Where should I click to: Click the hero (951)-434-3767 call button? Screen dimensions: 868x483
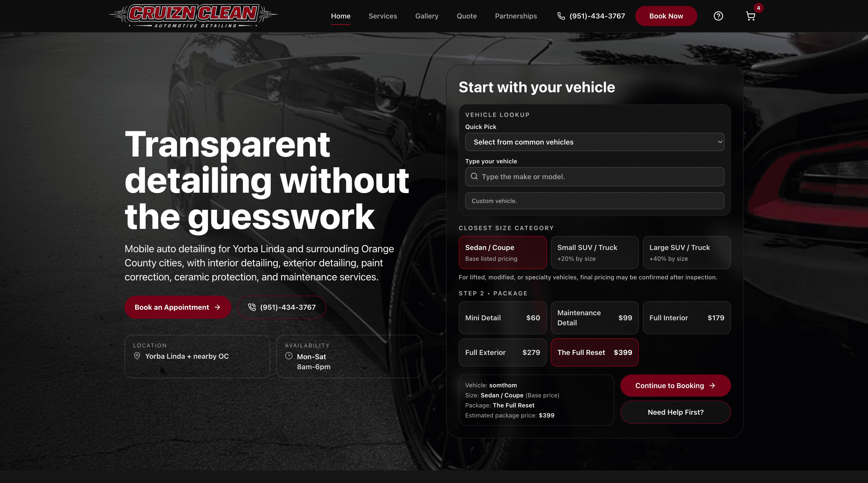(281, 307)
